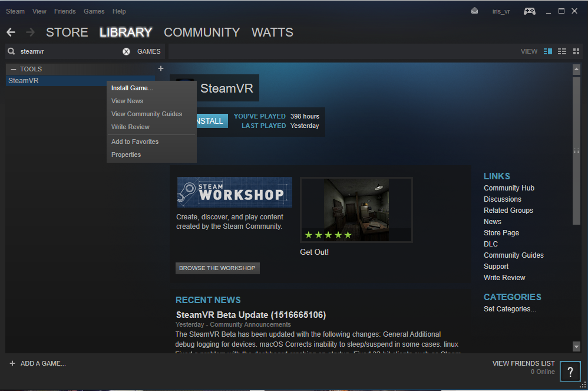Choose View News from context menu
Image resolution: width=588 pixels, height=391 pixels.
point(127,101)
